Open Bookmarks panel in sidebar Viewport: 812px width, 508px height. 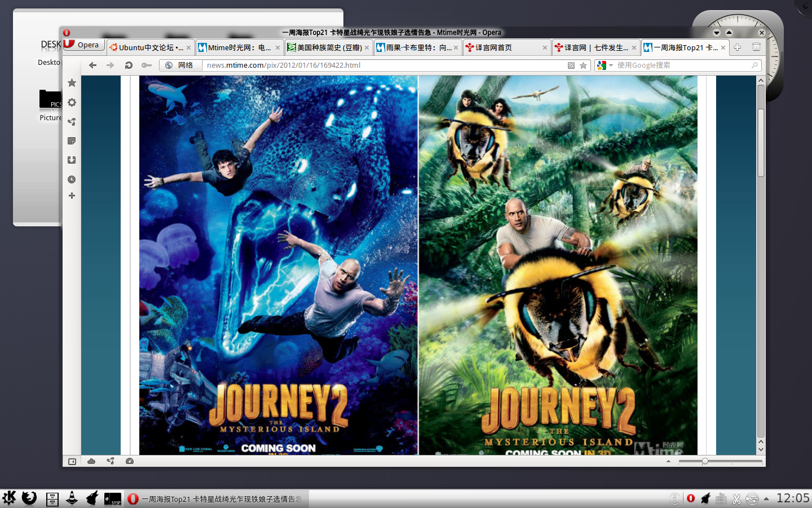pos(72,83)
